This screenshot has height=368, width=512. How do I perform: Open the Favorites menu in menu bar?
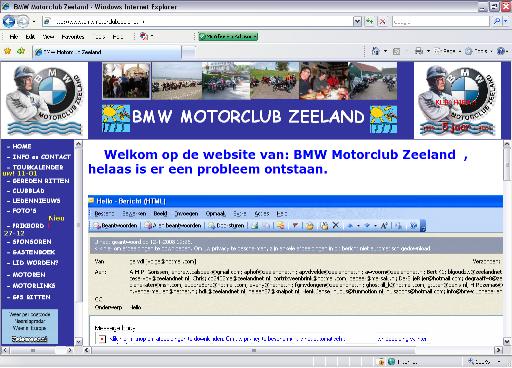73,37
